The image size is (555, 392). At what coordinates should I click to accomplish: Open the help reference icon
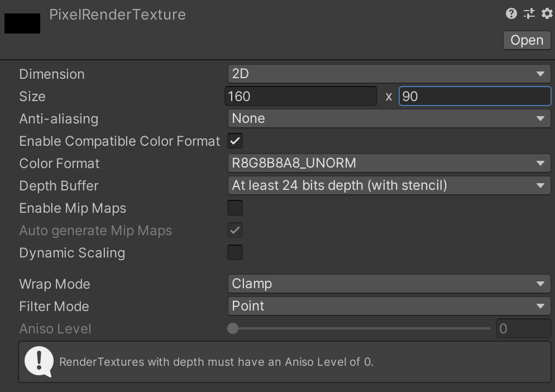pyautogui.click(x=511, y=14)
